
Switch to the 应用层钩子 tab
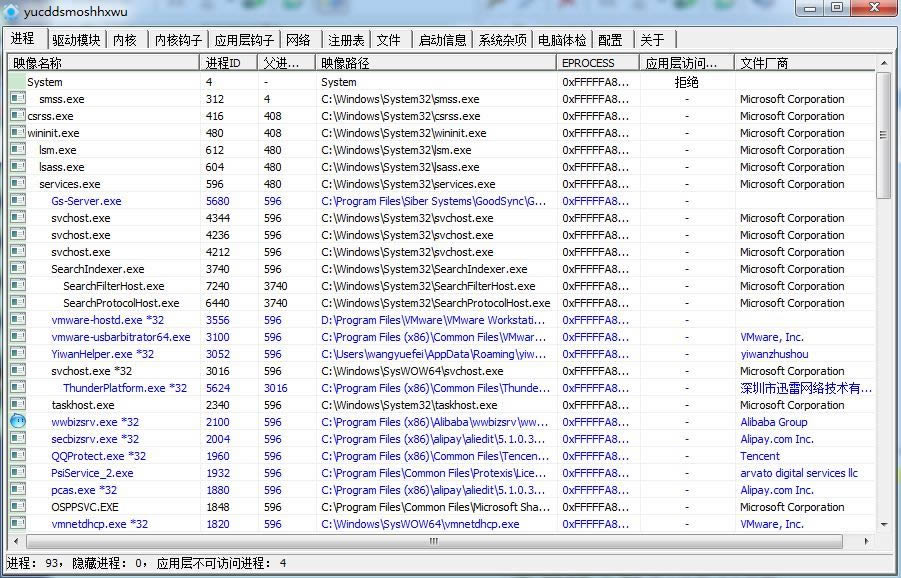244,40
